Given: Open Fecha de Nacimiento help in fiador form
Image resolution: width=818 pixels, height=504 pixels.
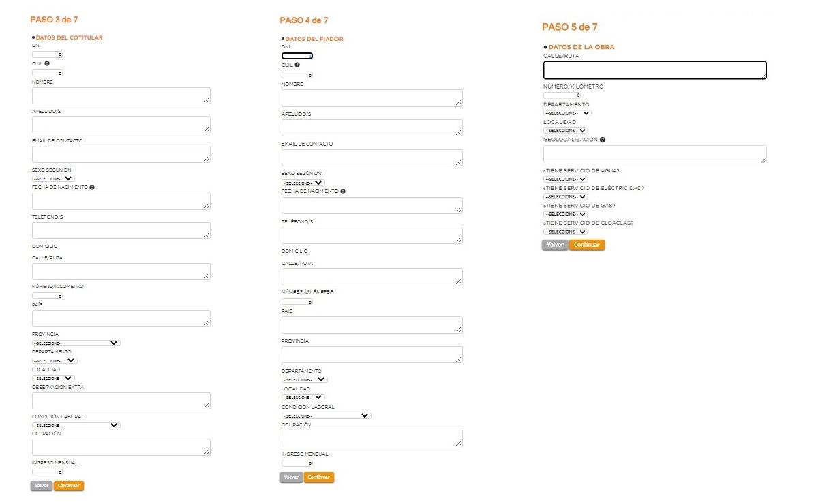Looking at the screenshot, I should (x=343, y=191).
